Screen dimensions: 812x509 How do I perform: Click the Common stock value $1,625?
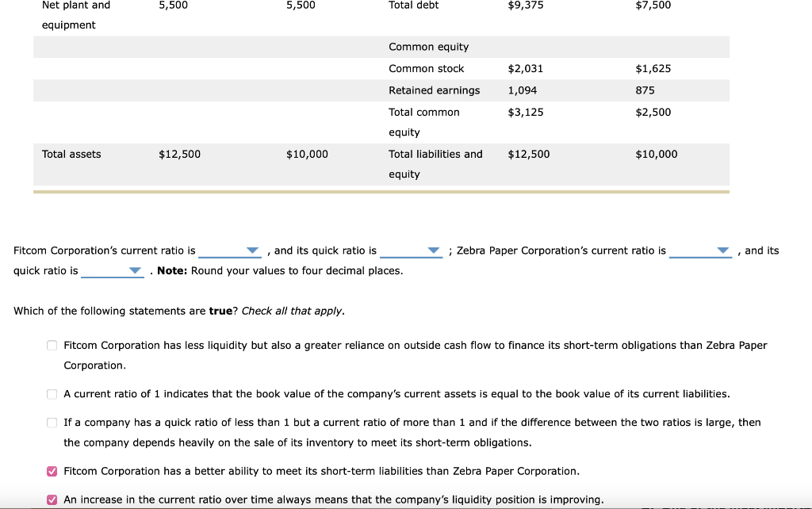[x=653, y=69]
